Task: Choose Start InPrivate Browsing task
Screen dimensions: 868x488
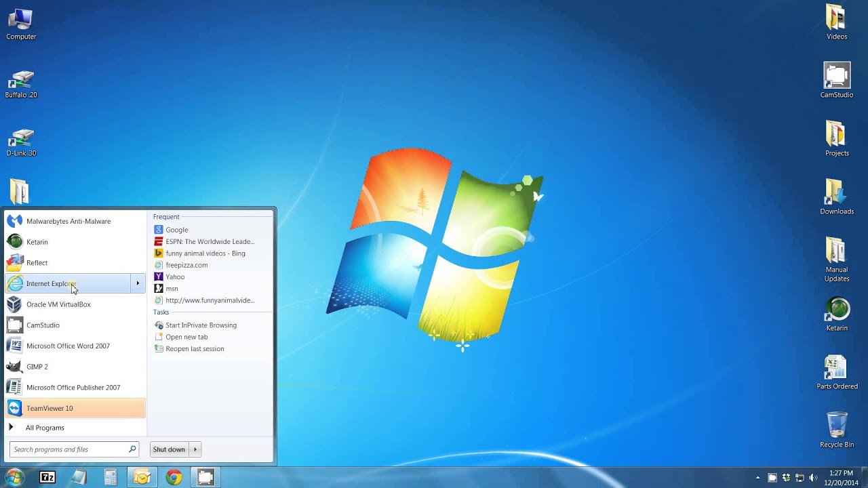Action: coord(212,325)
